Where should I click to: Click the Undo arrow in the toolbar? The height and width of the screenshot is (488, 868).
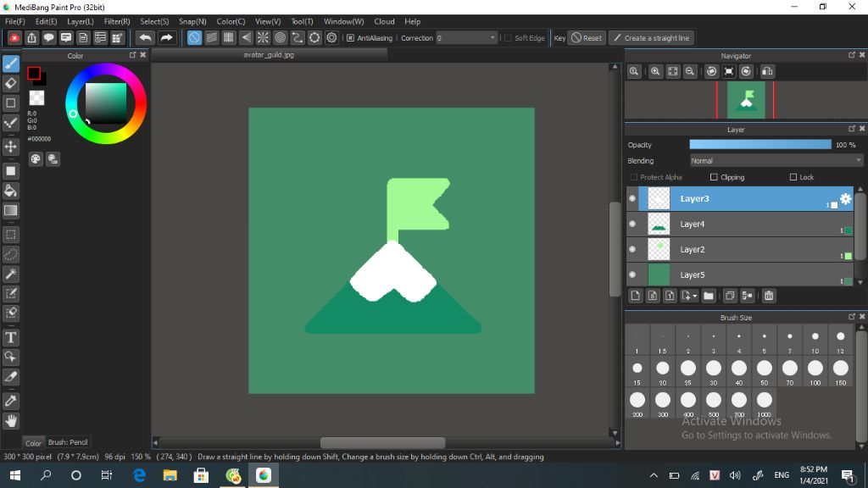pyautogui.click(x=145, y=38)
